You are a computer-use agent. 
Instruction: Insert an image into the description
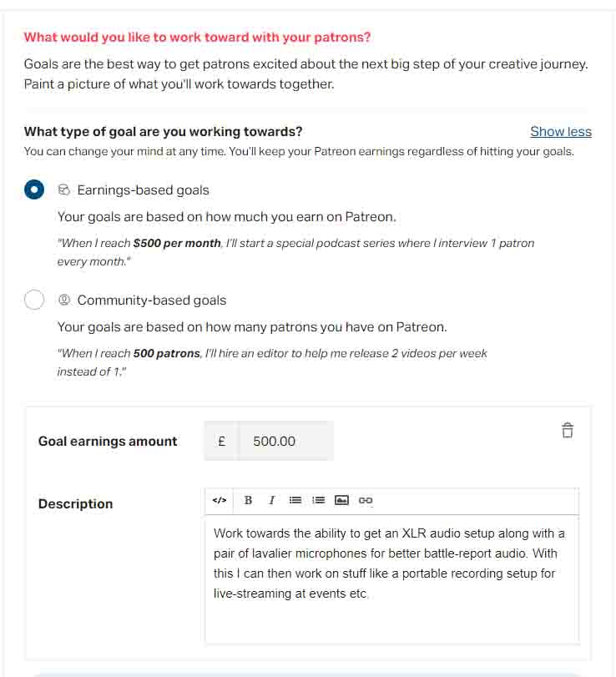click(341, 501)
